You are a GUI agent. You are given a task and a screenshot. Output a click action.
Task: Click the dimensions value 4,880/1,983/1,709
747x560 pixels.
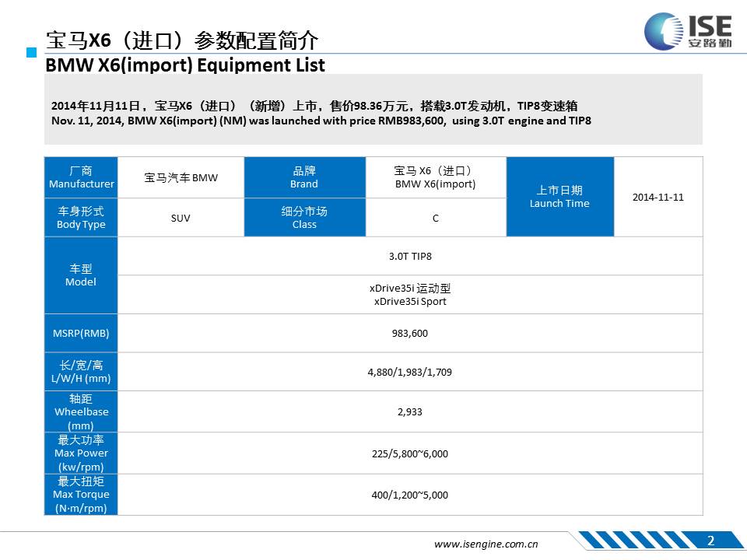click(x=410, y=372)
